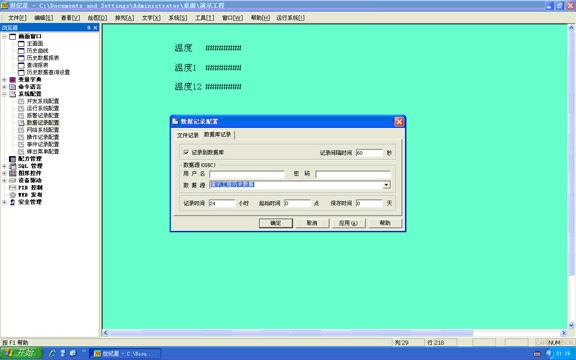Open the Windows 开始 start button
The height and width of the screenshot is (360, 576).
pyautogui.click(x=22, y=353)
